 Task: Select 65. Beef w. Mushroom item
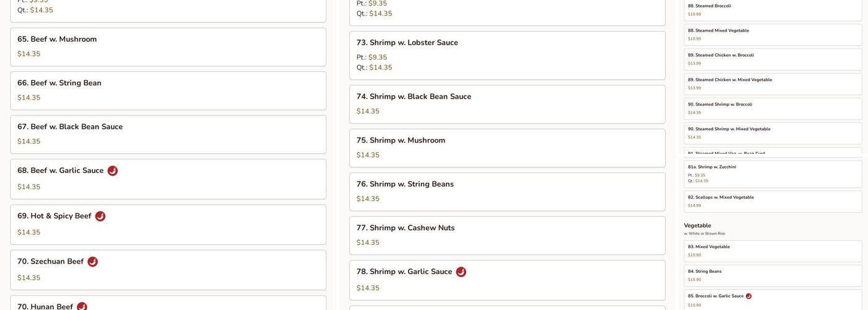pyautogui.click(x=168, y=46)
